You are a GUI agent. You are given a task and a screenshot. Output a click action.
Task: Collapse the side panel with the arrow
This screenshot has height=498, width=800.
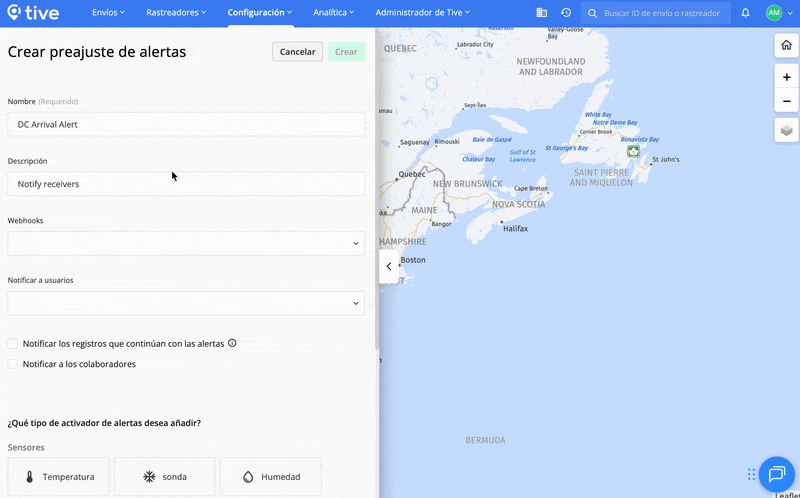pyautogui.click(x=389, y=266)
